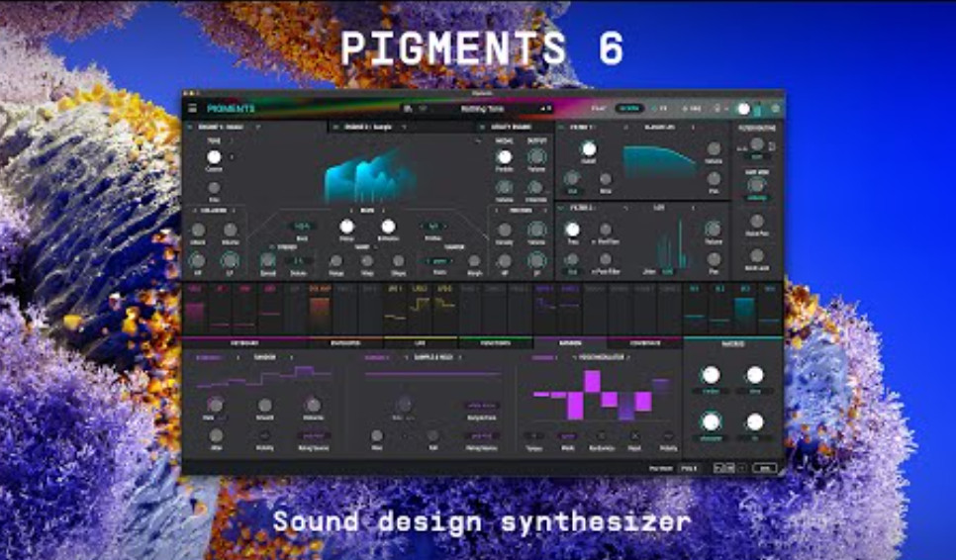This screenshot has width=956, height=560.
Task: Toggle Utility Engine power button
Action: [482, 128]
